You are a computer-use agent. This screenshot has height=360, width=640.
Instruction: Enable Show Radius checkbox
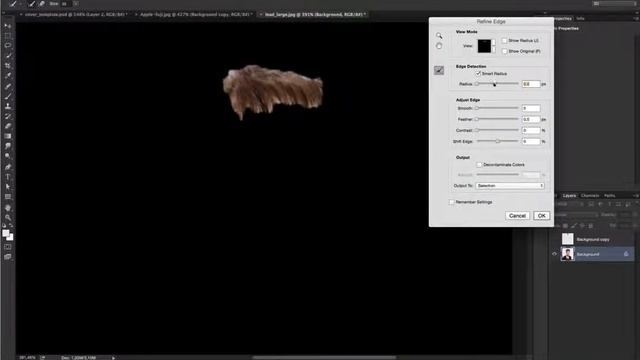coord(504,40)
